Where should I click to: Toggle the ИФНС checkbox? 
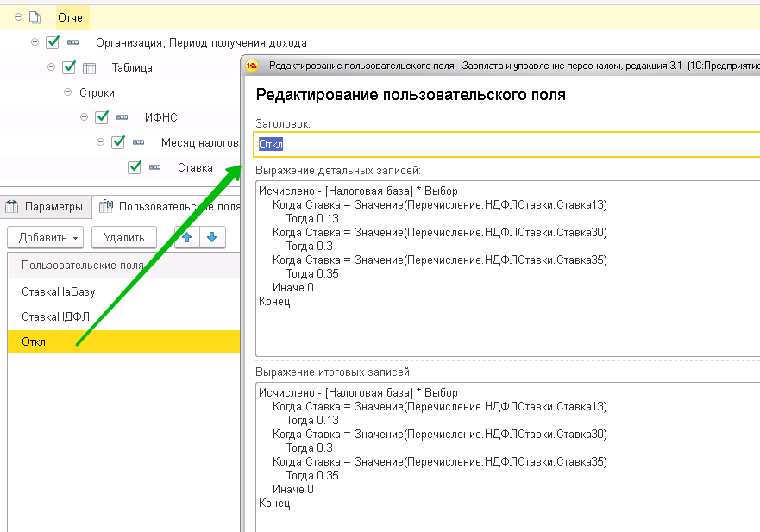pyautogui.click(x=102, y=116)
